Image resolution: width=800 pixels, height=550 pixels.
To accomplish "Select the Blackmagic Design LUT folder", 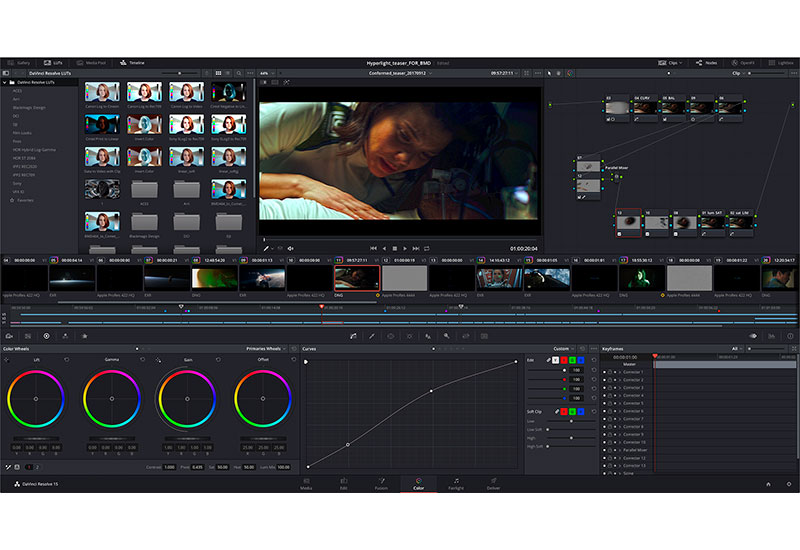I will click(x=29, y=107).
